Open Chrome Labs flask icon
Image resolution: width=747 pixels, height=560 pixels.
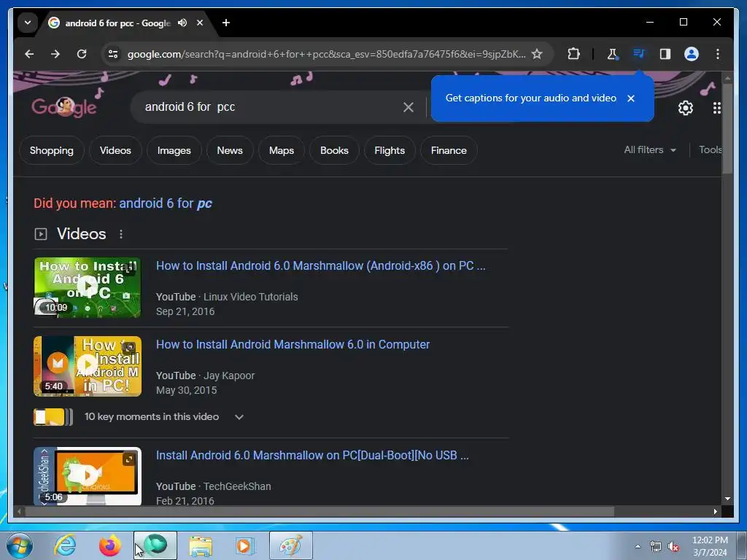[x=612, y=54]
